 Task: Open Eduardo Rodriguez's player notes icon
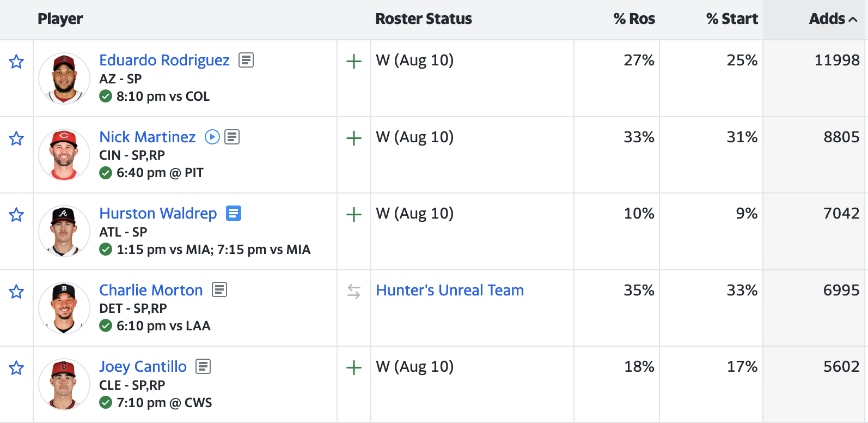point(246,60)
